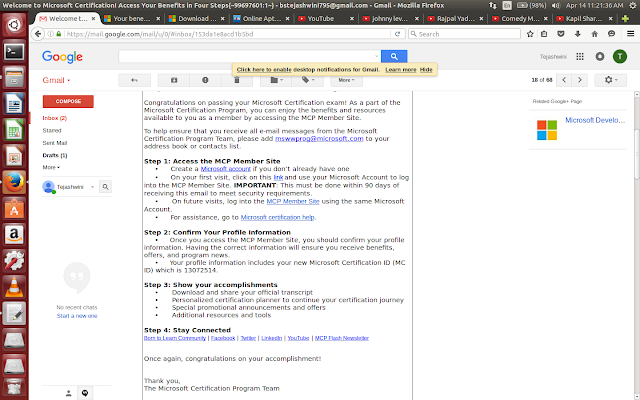The image size is (640, 400).
Task: Open the Starred folder
Action: point(52,130)
